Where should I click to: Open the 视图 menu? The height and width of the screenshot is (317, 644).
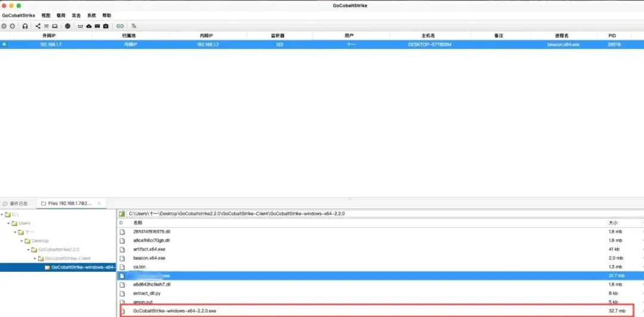45,15
